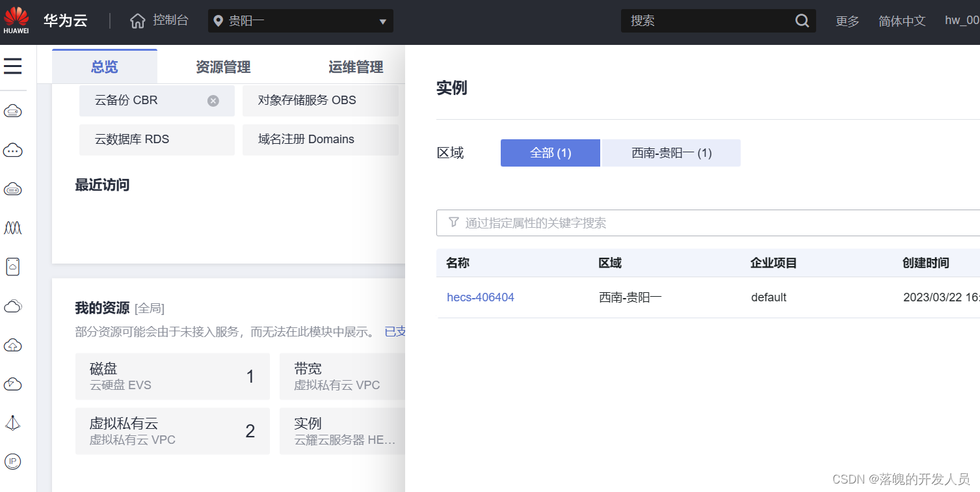The width and height of the screenshot is (980, 492).
Task: Click the 创建时间 column header
Action: click(926, 263)
